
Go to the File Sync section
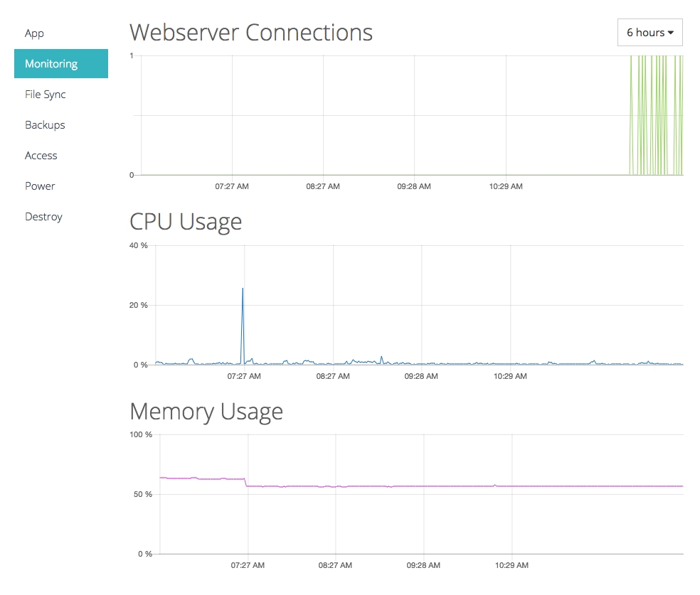click(45, 95)
